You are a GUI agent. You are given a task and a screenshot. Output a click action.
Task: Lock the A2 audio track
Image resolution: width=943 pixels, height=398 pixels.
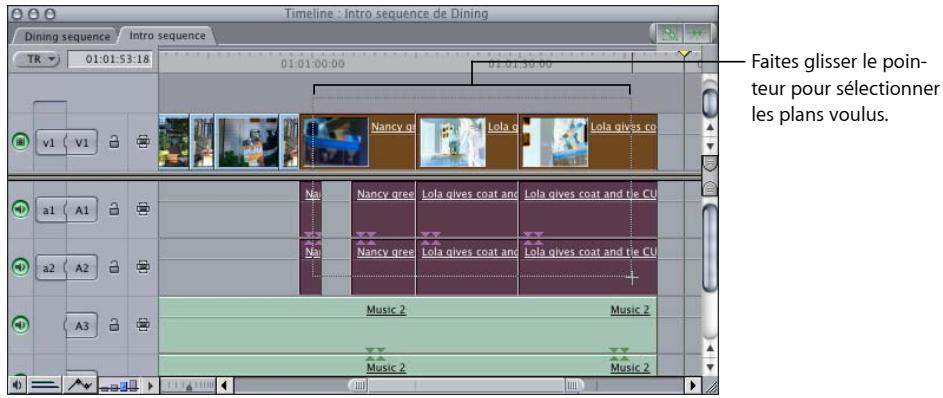pos(114,266)
